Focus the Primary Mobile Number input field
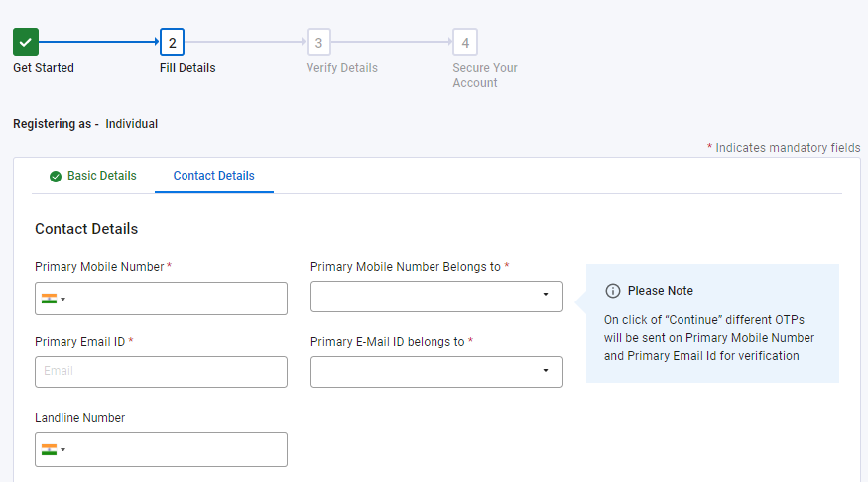Image resolution: width=868 pixels, height=482 pixels. click(x=177, y=299)
